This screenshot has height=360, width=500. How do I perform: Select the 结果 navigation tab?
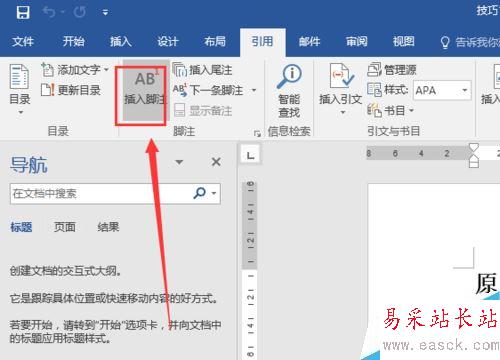pos(108,227)
